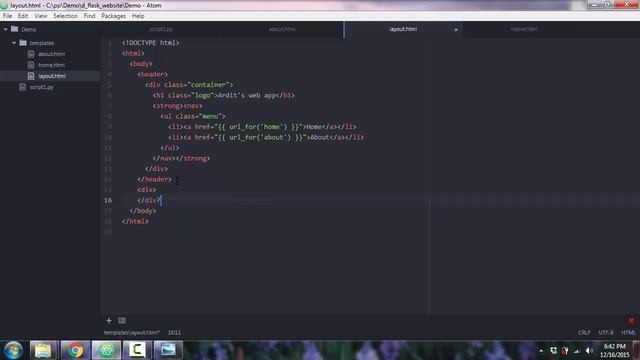This screenshot has width=640, height=360.
Task: Click the script1.py file icon
Action: (23, 87)
